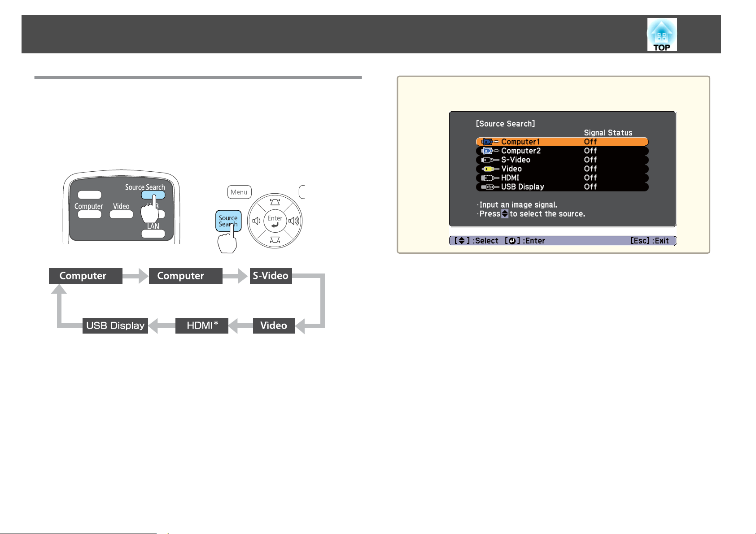Click the remote's LAN button
The height and width of the screenshot is (534, 756).
[x=153, y=234]
